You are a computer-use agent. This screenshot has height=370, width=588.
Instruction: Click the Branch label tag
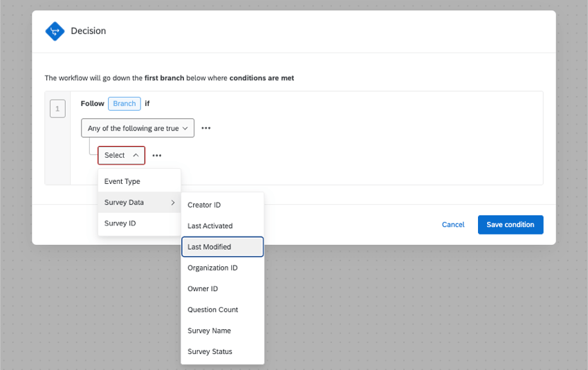(125, 104)
